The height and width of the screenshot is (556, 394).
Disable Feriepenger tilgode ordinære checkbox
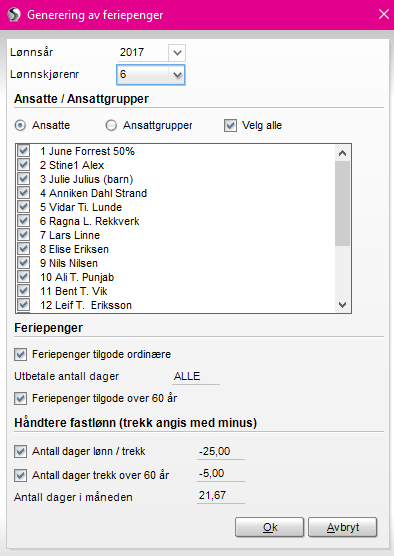click(20, 354)
